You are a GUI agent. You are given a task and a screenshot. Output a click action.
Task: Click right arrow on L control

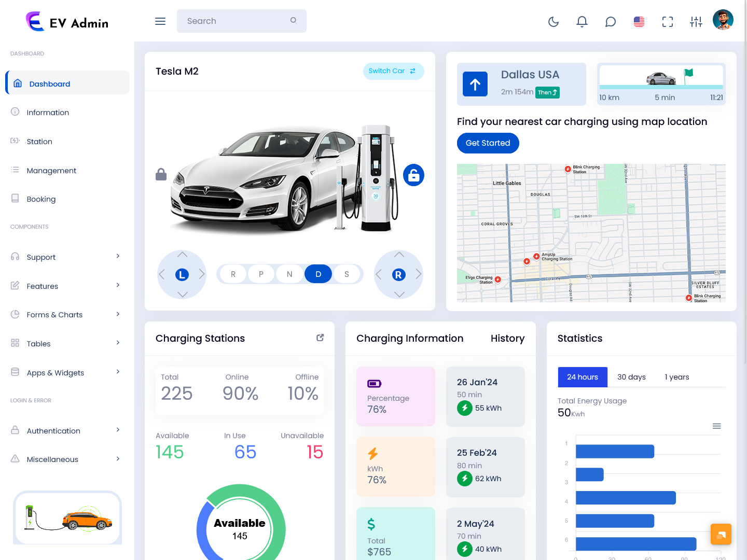202,274
